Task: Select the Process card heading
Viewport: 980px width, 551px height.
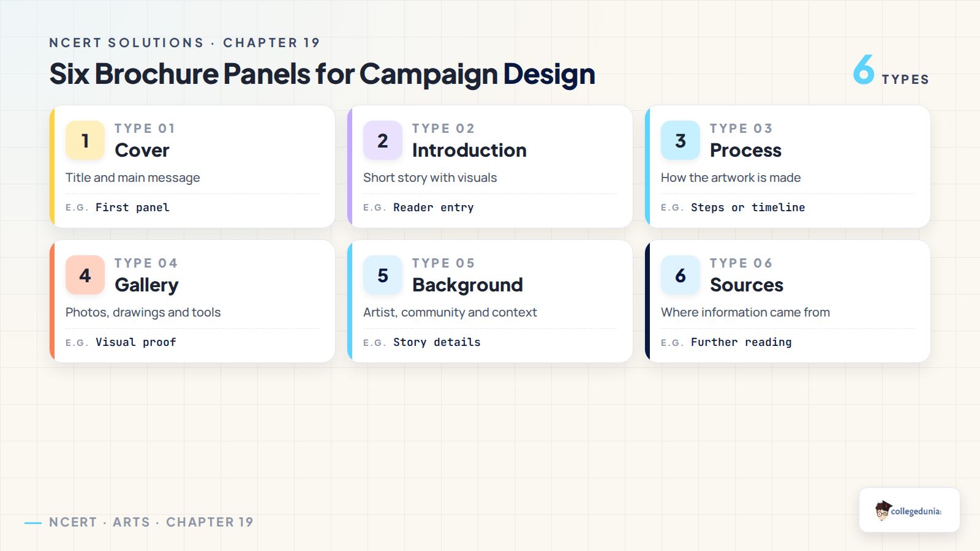Action: tap(745, 151)
